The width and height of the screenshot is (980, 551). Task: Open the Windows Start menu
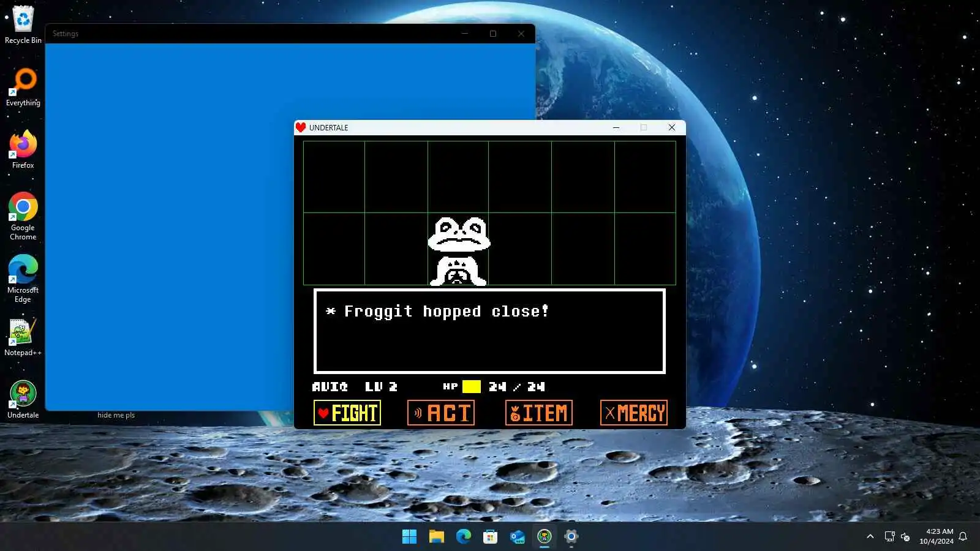(409, 537)
